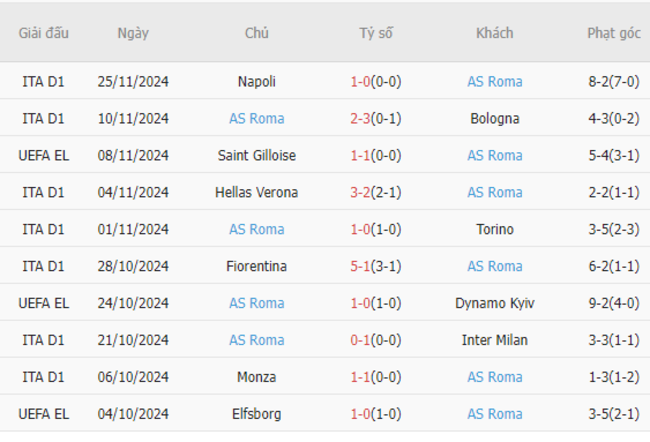Click the Fiorentina team name
650x442 pixels.
[x=257, y=266]
